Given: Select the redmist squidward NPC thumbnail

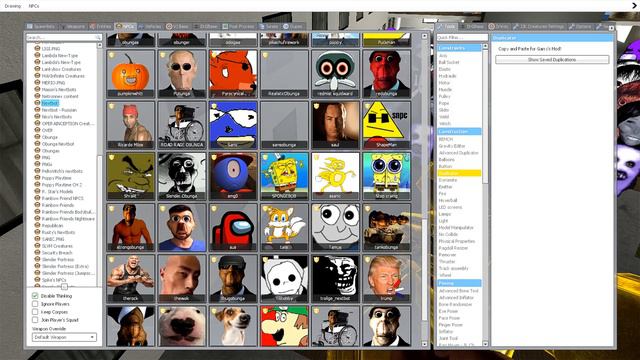Looking at the screenshot, I should [335, 74].
